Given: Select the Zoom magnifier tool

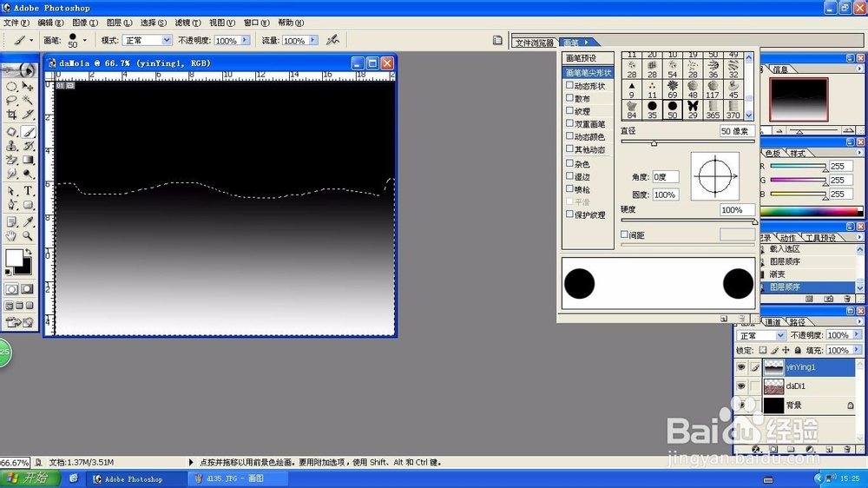Looking at the screenshot, I should (x=28, y=236).
